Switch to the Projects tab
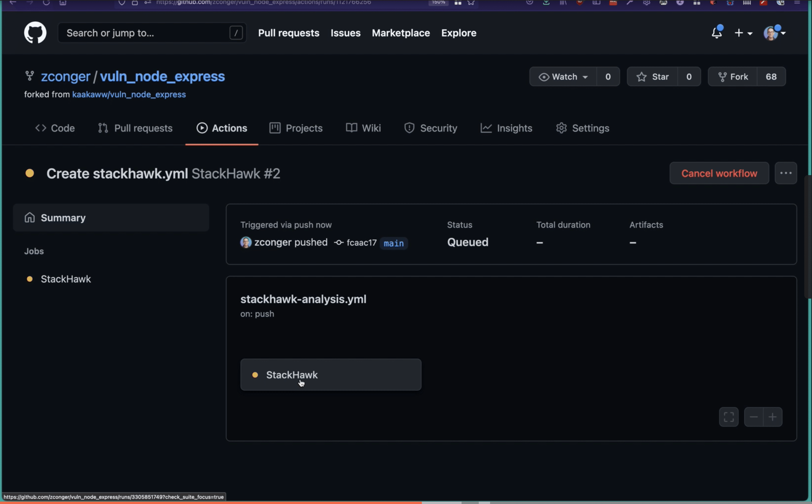812x504 pixels. pos(296,128)
